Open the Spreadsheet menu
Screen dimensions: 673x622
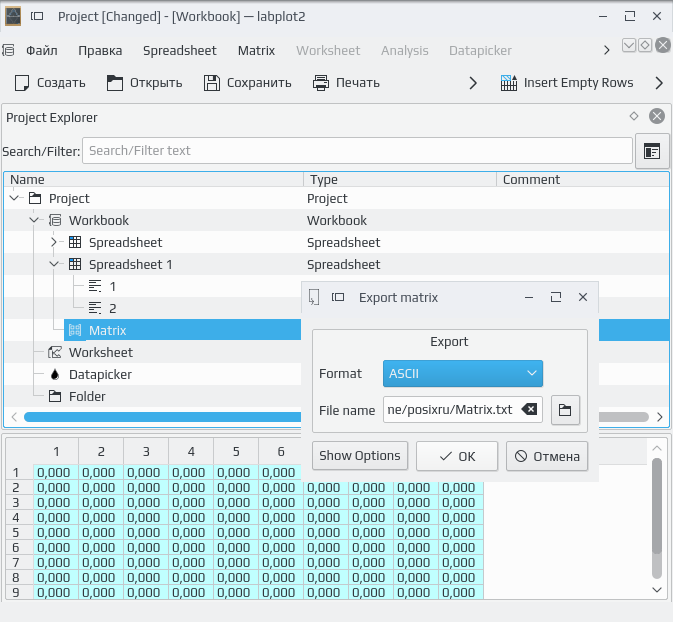click(180, 51)
